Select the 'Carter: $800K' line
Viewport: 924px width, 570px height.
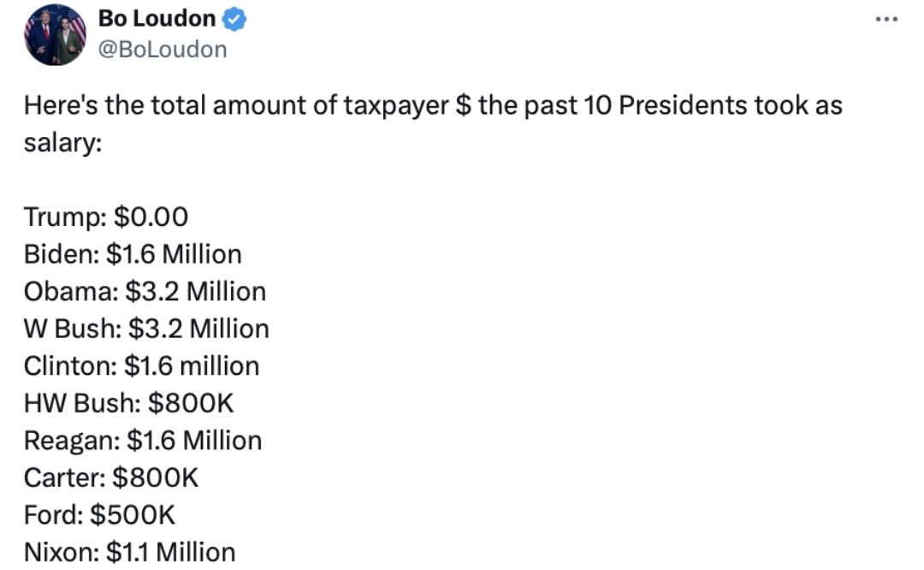tap(110, 478)
